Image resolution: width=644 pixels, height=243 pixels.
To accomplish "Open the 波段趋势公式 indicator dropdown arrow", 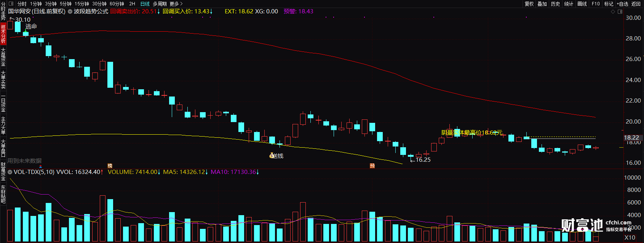I will tap(70, 11).
